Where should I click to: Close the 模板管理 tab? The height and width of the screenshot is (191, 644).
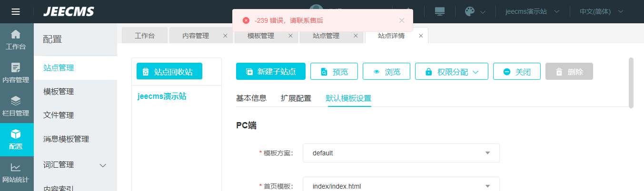coord(290,36)
